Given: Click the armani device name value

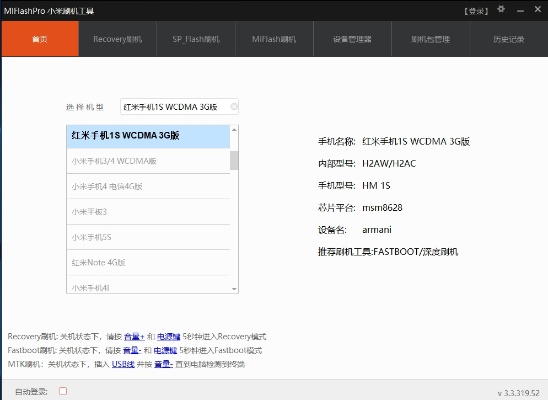Looking at the screenshot, I should [377, 230].
